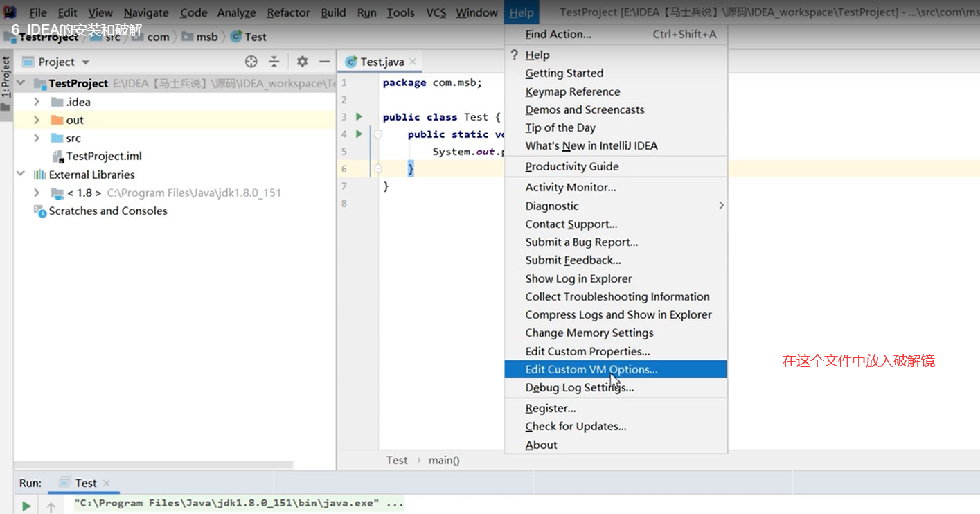980x514 pixels.
Task: Choose Keymap Reference menu item
Action: (x=616, y=91)
